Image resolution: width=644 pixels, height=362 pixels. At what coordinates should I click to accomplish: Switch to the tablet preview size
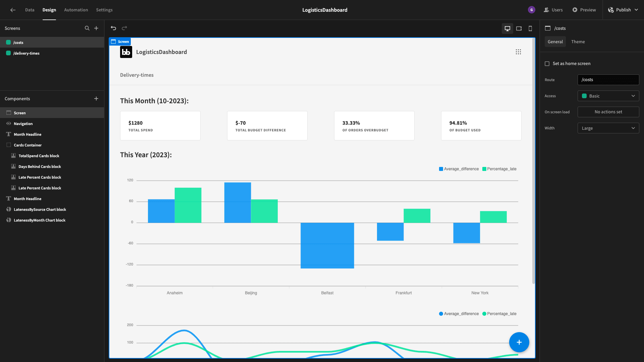519,28
